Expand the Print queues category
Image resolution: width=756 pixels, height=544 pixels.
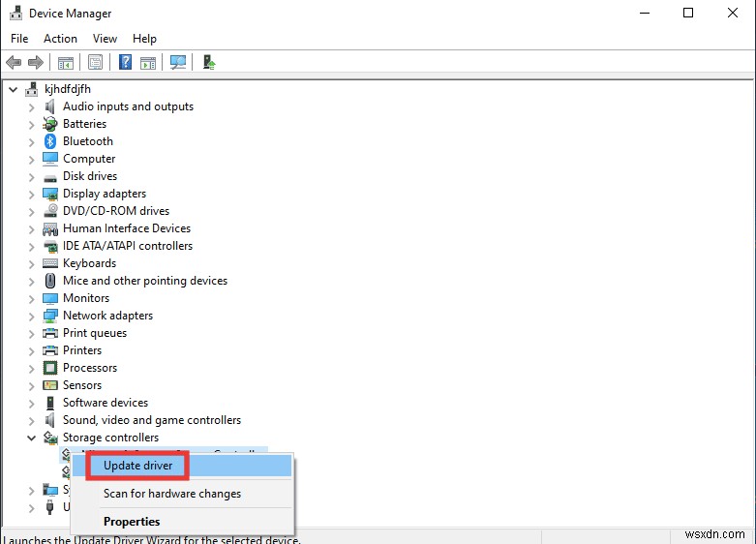pos(31,334)
